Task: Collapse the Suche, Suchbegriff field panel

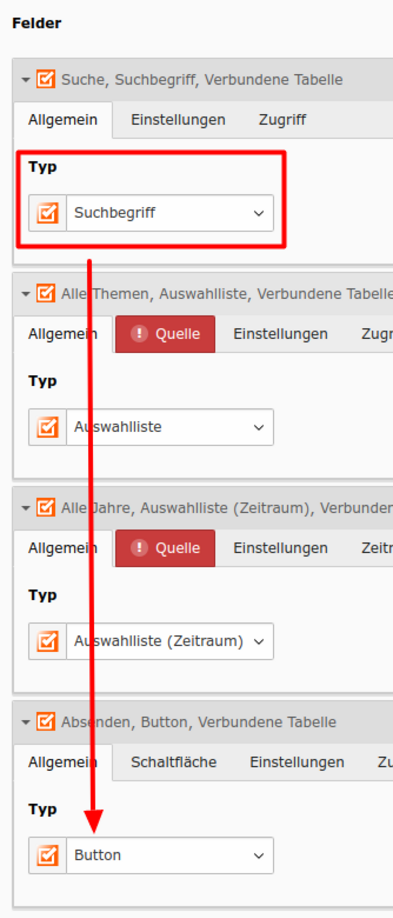Action: [25, 80]
